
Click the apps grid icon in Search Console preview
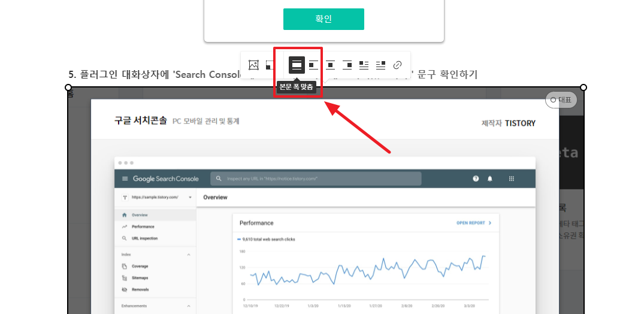point(512,179)
